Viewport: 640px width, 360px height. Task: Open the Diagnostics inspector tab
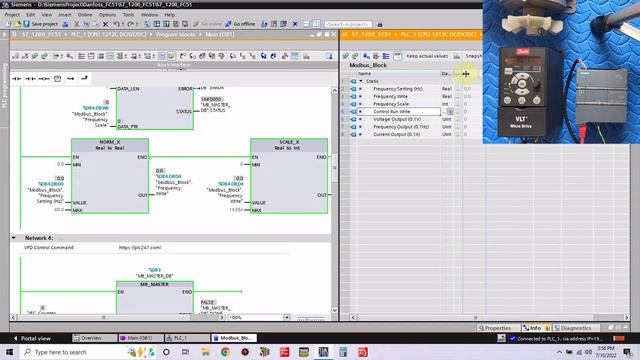pyautogui.click(x=576, y=328)
